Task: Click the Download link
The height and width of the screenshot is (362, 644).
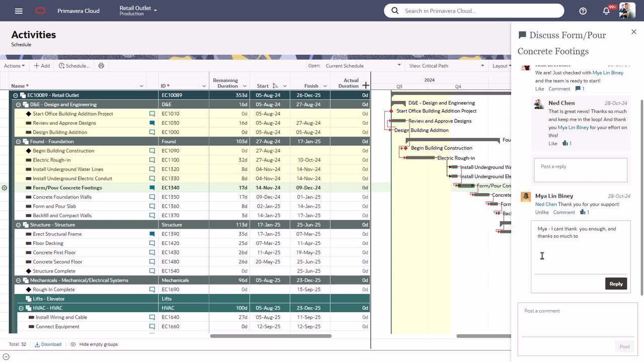Action: 48,344
